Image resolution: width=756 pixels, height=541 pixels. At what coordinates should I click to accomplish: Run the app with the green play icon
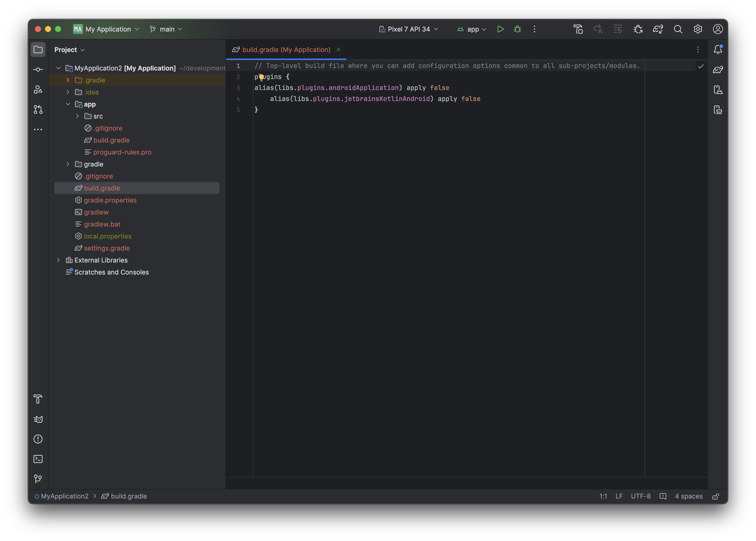[500, 29]
